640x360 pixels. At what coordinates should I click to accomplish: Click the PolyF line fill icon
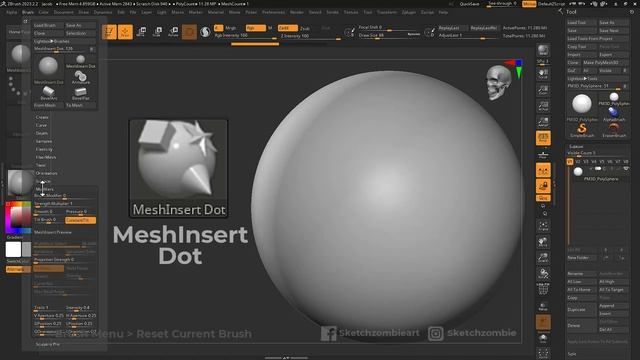coord(543,289)
